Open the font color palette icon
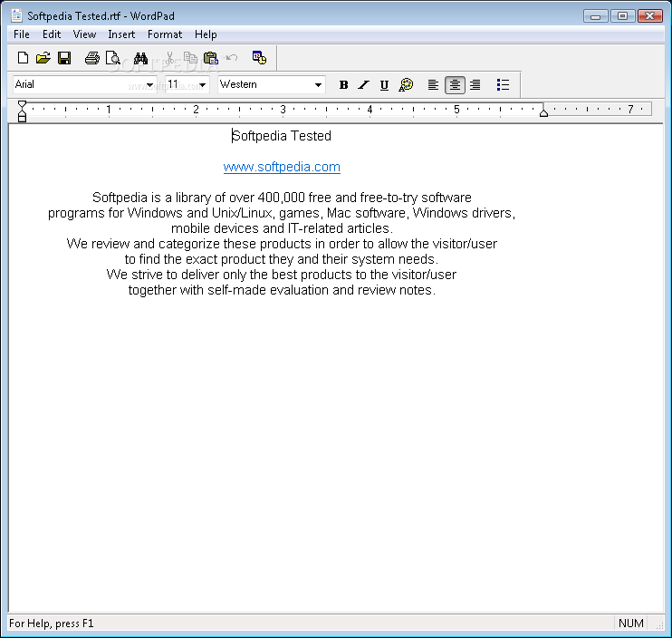Image resolution: width=672 pixels, height=638 pixels. tap(406, 85)
